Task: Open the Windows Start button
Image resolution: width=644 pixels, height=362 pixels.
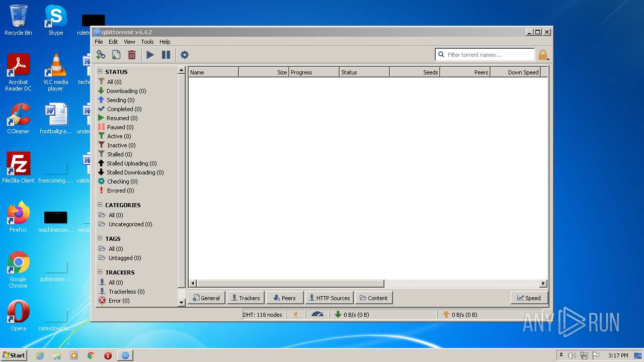Action: [x=14, y=355]
